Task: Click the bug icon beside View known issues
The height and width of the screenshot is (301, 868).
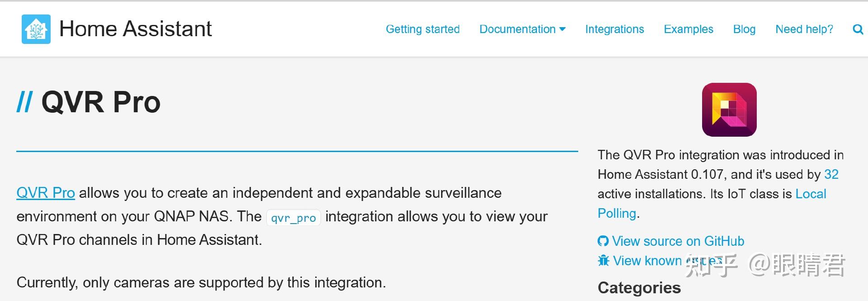Action: tap(604, 261)
